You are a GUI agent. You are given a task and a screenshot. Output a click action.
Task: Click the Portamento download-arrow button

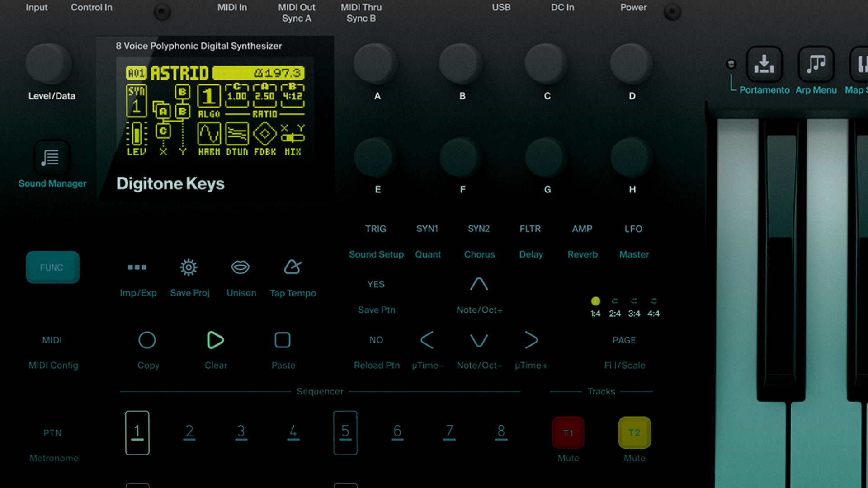click(x=764, y=65)
